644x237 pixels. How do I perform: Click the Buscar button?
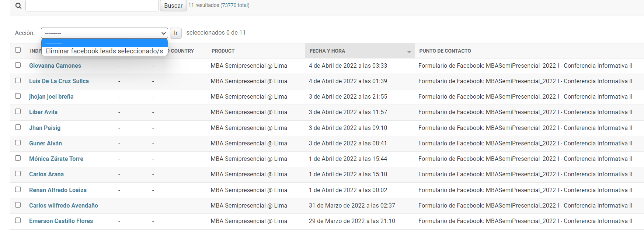[x=173, y=6]
